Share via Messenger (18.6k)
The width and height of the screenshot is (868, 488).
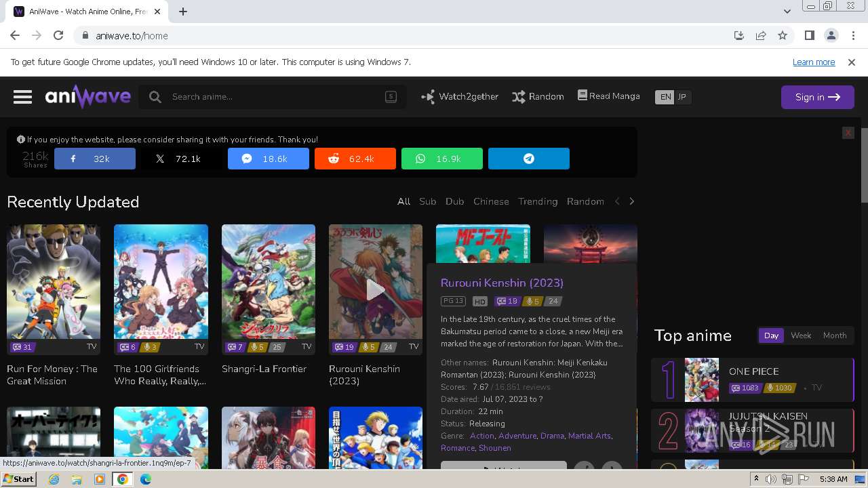[x=269, y=159]
